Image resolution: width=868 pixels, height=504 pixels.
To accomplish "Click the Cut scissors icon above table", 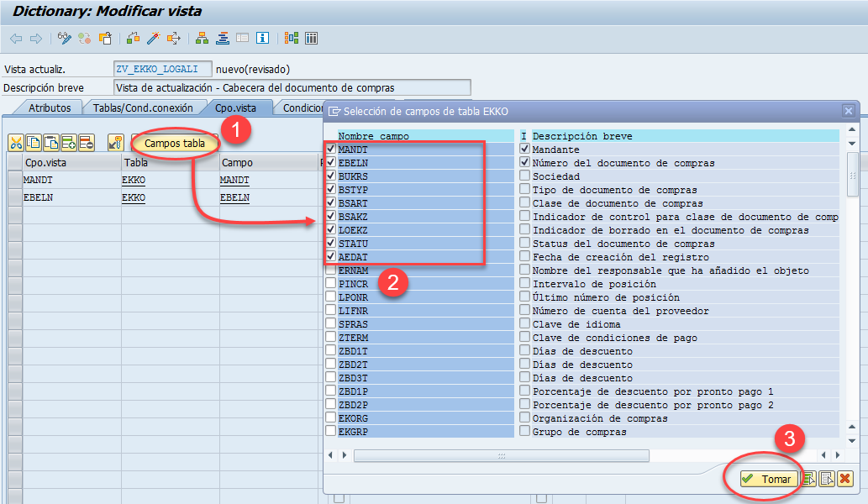I will pyautogui.click(x=16, y=143).
